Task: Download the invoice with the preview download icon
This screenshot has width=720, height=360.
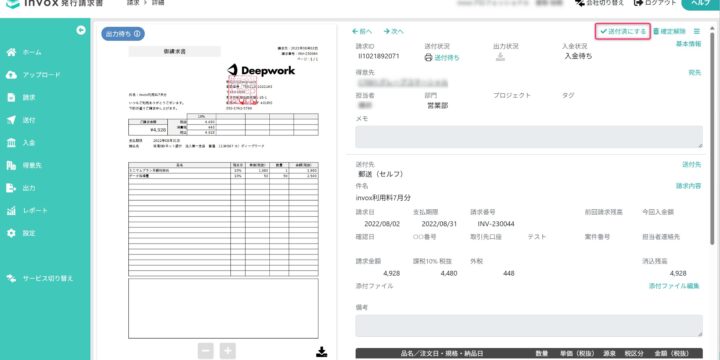Action: pyautogui.click(x=322, y=352)
